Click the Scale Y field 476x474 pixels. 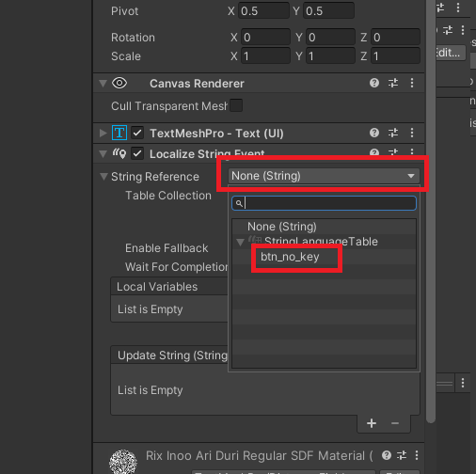tap(330, 56)
